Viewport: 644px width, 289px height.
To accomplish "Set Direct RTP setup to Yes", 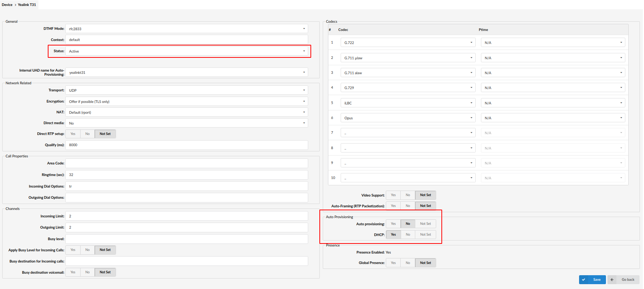I will (x=73, y=134).
